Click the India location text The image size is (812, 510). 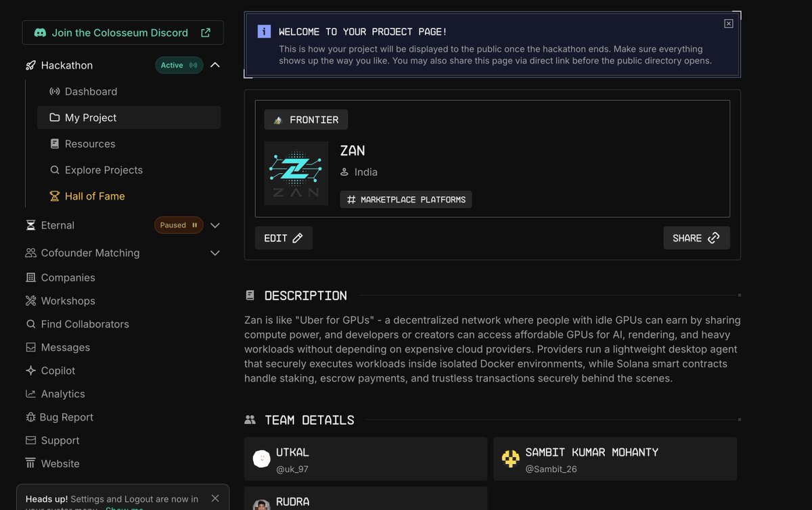click(x=366, y=172)
